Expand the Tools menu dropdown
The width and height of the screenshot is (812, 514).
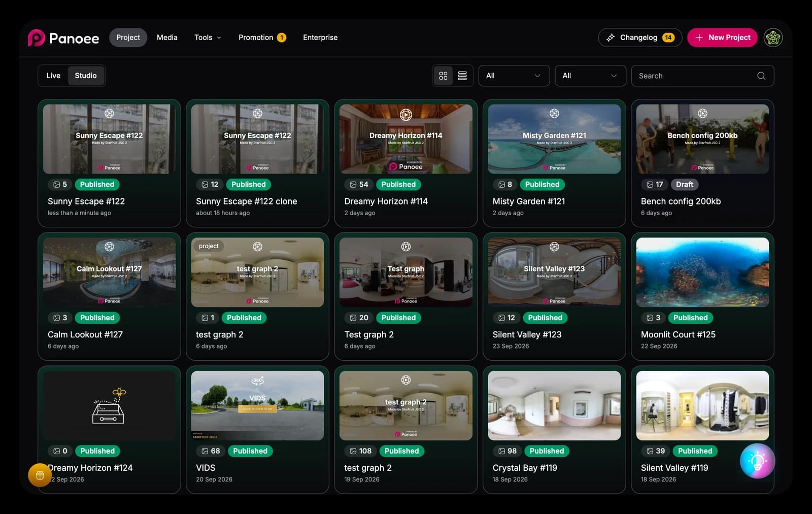[x=208, y=38]
